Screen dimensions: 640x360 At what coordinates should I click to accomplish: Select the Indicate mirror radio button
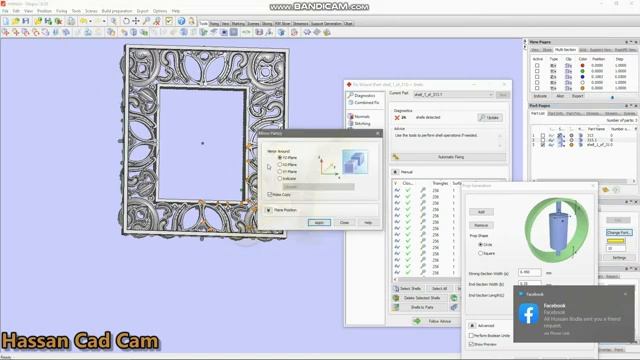click(x=280, y=178)
